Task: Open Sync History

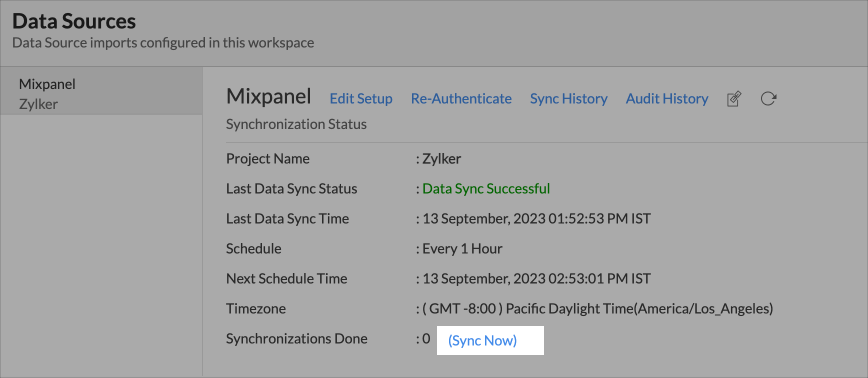Action: click(x=568, y=99)
